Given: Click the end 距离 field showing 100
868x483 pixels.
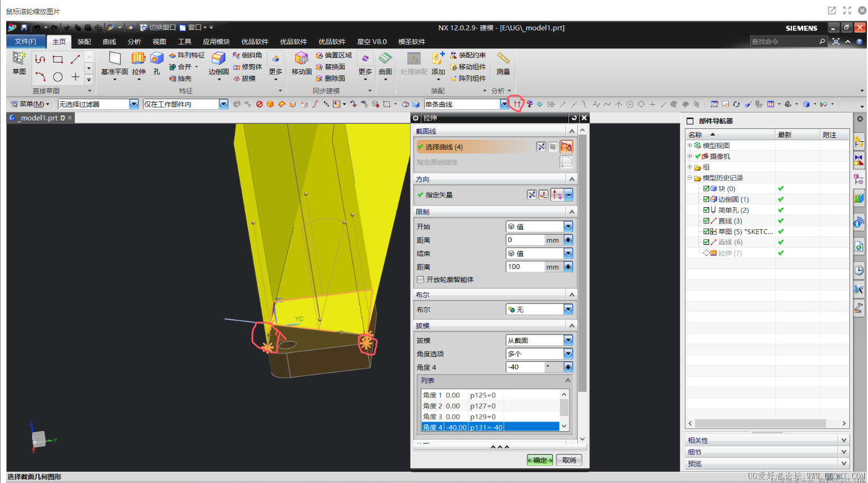Looking at the screenshot, I should (x=524, y=267).
